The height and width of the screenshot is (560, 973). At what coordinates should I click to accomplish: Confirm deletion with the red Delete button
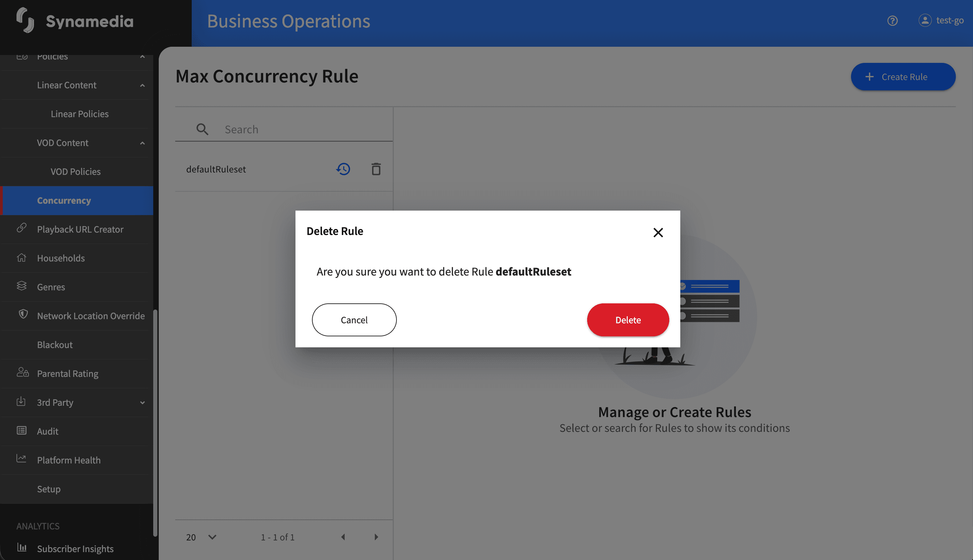pyautogui.click(x=628, y=320)
